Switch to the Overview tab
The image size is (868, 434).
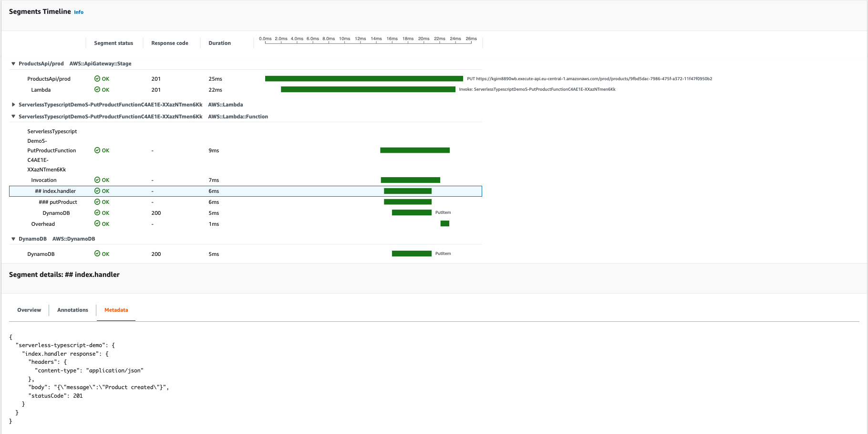pos(29,310)
